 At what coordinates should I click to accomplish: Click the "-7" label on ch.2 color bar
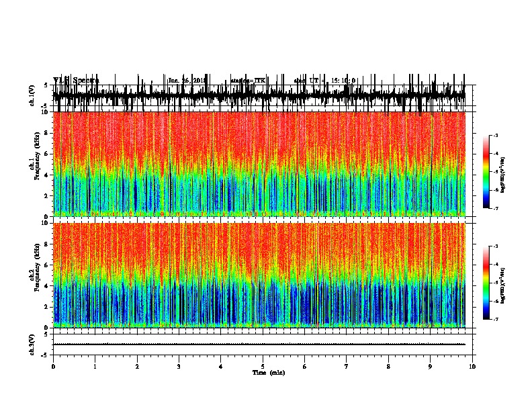tap(495, 319)
